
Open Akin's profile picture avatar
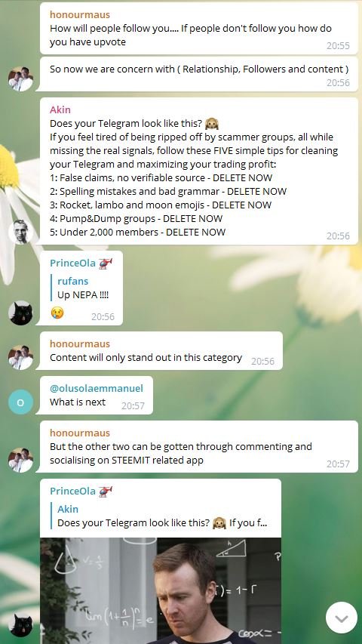(20, 232)
